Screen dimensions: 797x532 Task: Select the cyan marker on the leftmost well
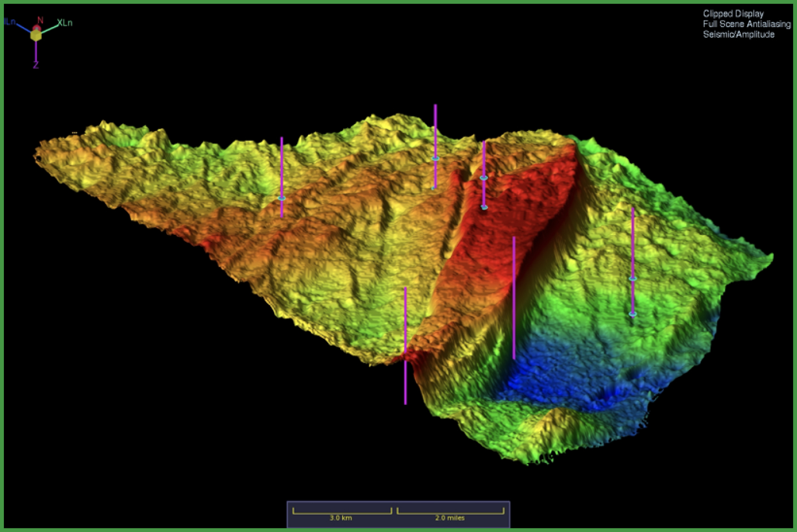281,198
